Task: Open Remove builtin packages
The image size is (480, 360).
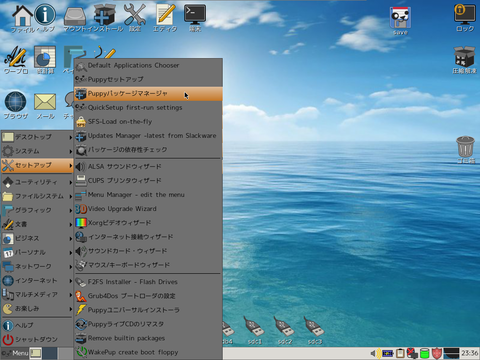Action: click(x=148, y=338)
